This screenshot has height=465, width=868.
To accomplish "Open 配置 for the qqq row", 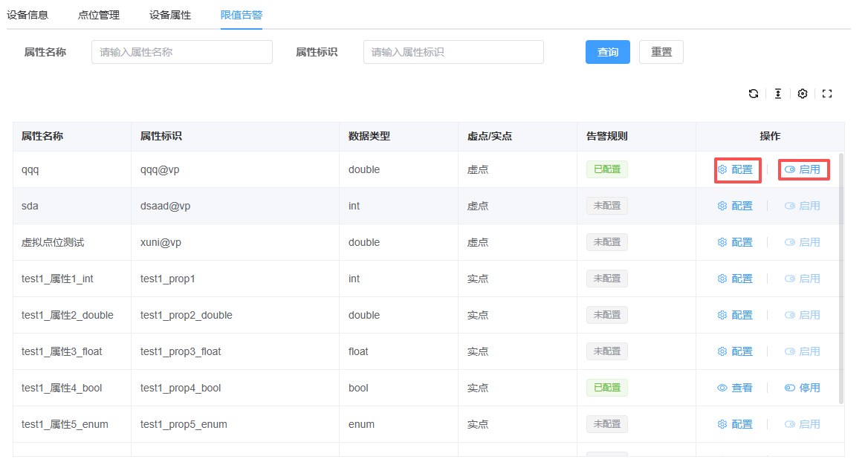I will 736,169.
